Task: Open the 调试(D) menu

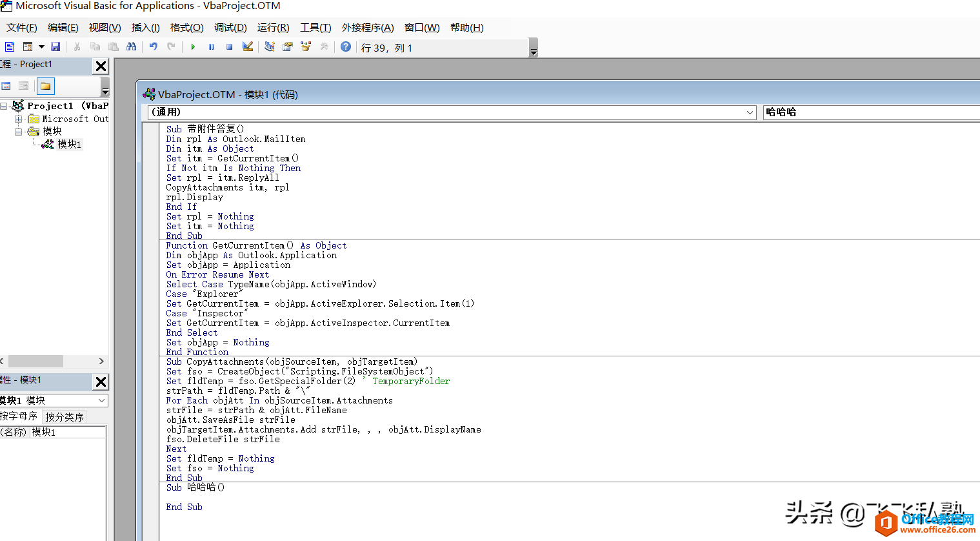Action: 230,28
